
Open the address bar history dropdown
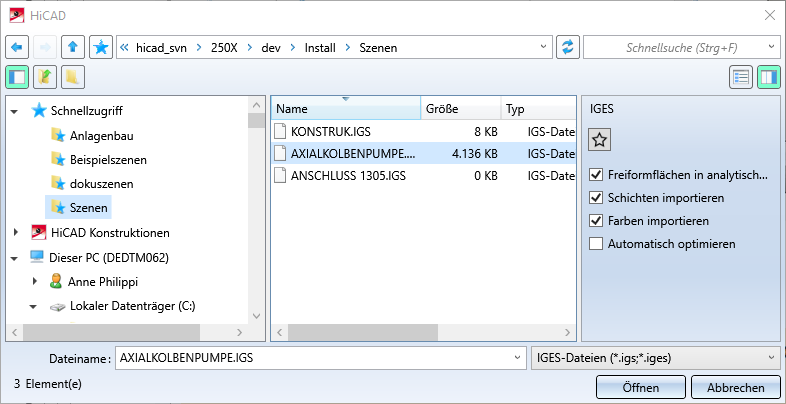click(543, 47)
